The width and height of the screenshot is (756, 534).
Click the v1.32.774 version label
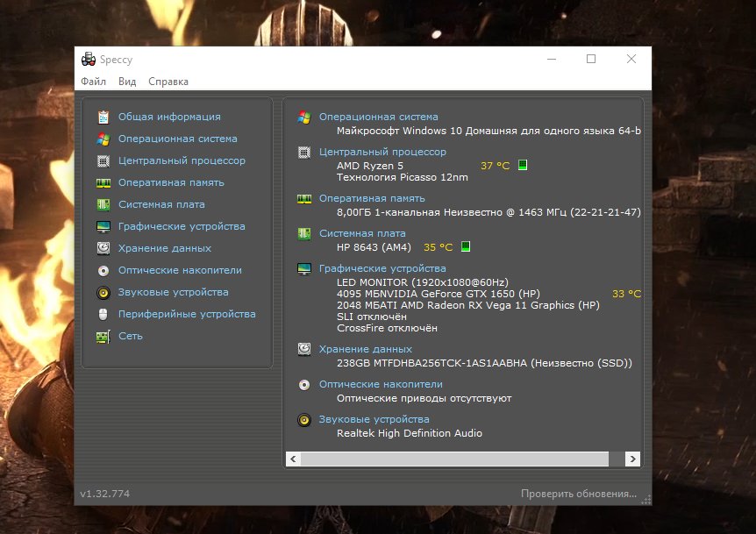104,494
